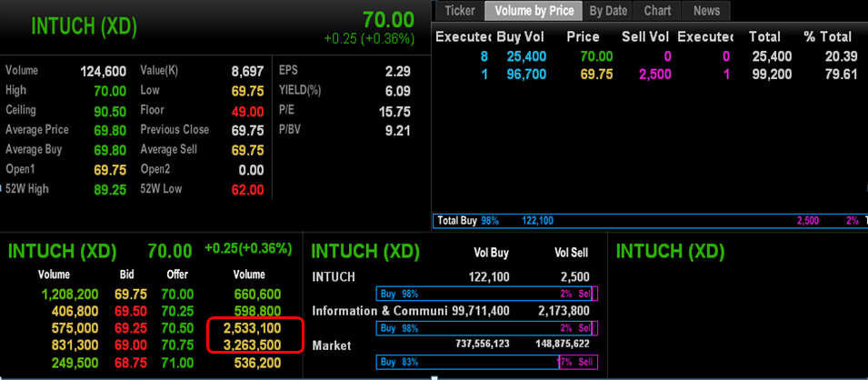The width and height of the screenshot is (868, 380).
Task: Click INTUCH (XD) title in the empty right panel
Action: pyautogui.click(x=671, y=252)
